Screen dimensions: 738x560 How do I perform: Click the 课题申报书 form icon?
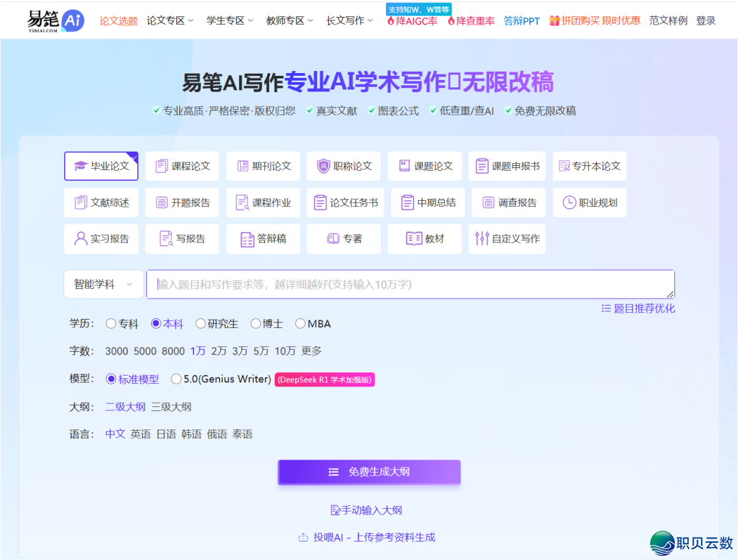482,166
